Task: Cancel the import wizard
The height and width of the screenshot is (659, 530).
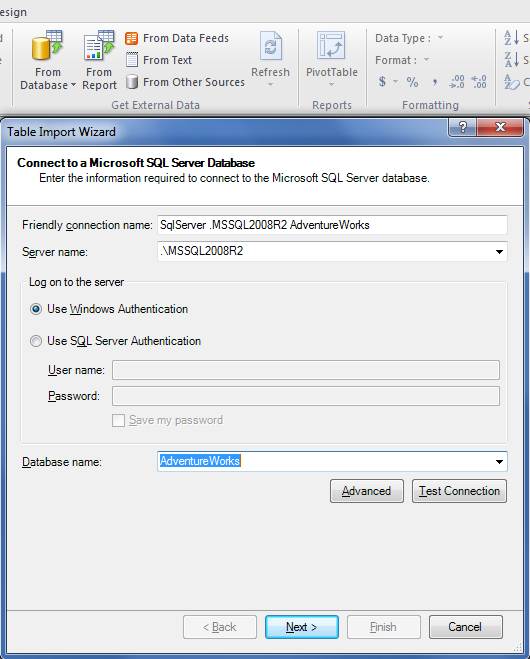Action: click(465, 627)
